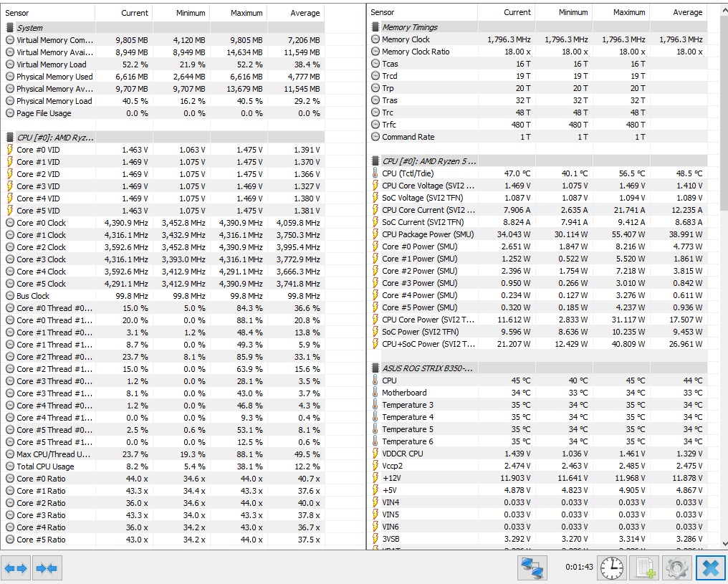Screen dimensions: 728x584
Task: Open the gear settings icon
Action: [677, 568]
